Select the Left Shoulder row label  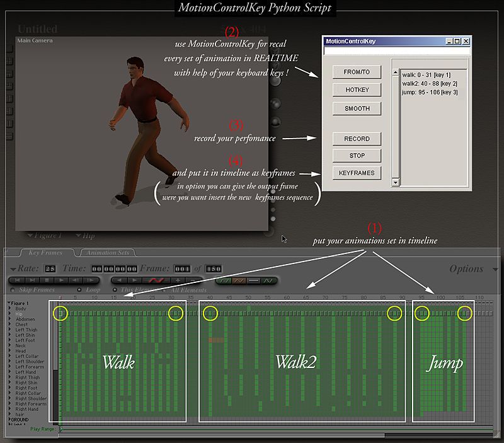point(30,361)
